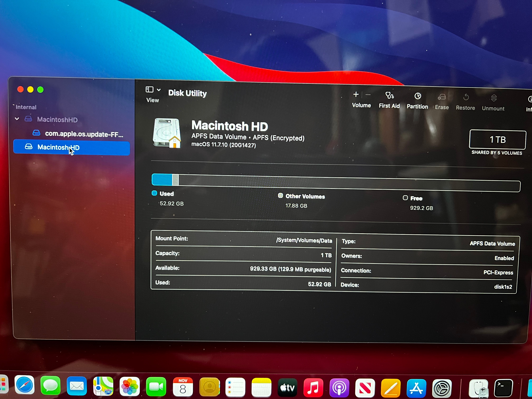Select the highlighted Macintosh HD data volume
The image size is (532, 399).
coord(71,147)
